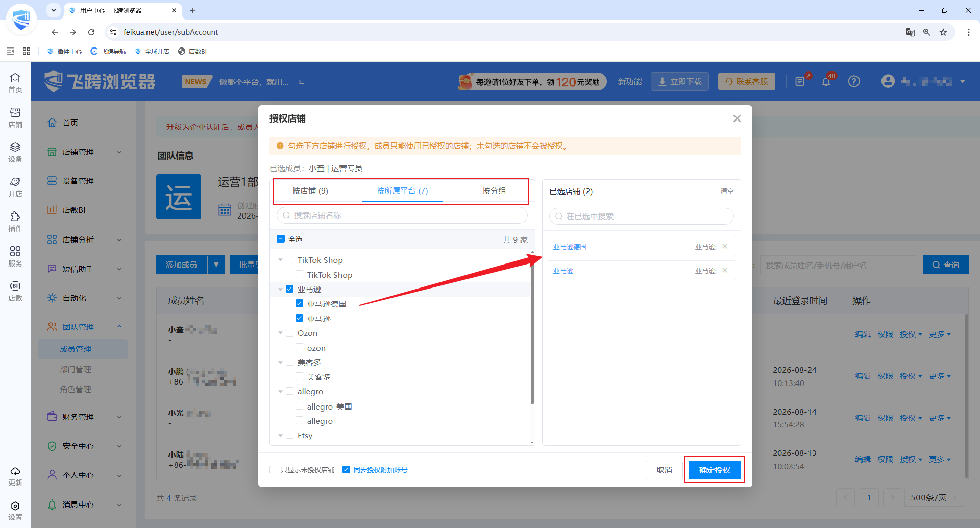980x528 pixels.
Task: Click 清空 to clear selected stores
Action: point(727,191)
